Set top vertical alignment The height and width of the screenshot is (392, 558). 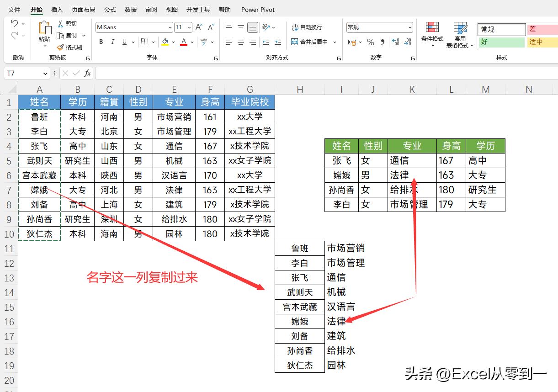229,27
